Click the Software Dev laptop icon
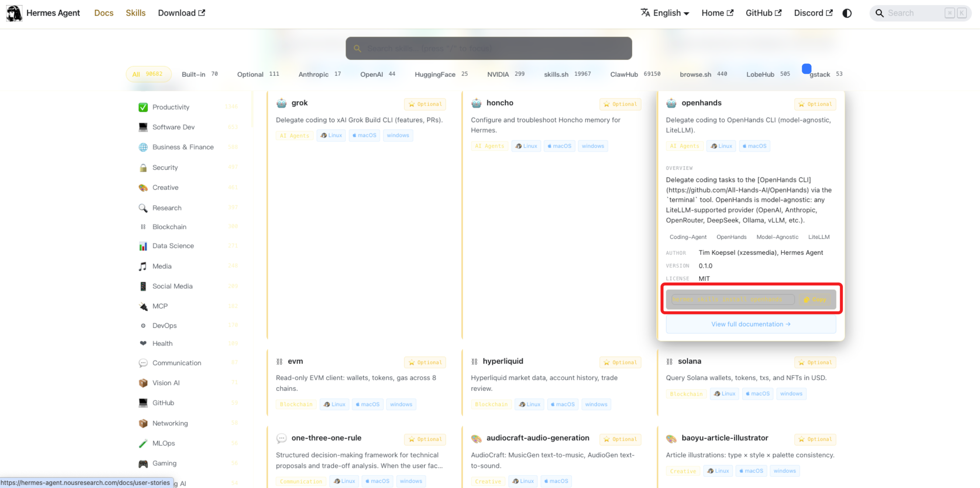Screen dimensions: 980x488 pyautogui.click(x=143, y=127)
